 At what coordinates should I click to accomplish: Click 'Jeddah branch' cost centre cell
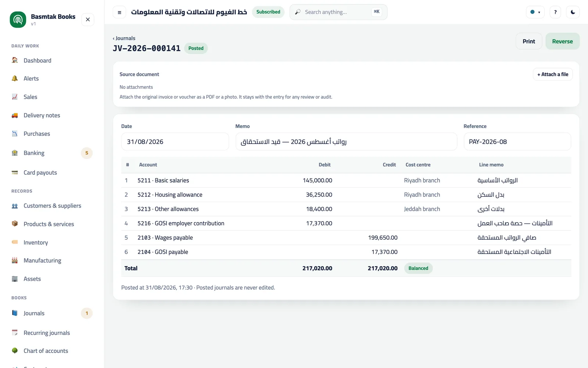[x=422, y=209]
